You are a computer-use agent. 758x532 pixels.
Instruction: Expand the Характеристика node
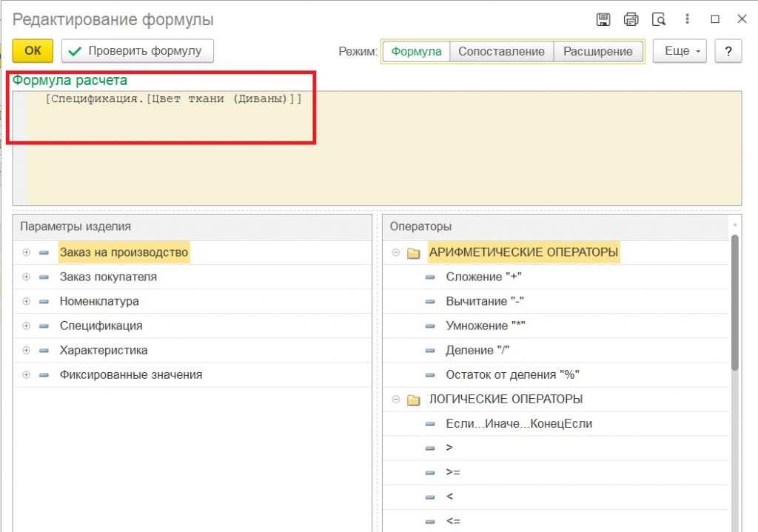point(26,350)
